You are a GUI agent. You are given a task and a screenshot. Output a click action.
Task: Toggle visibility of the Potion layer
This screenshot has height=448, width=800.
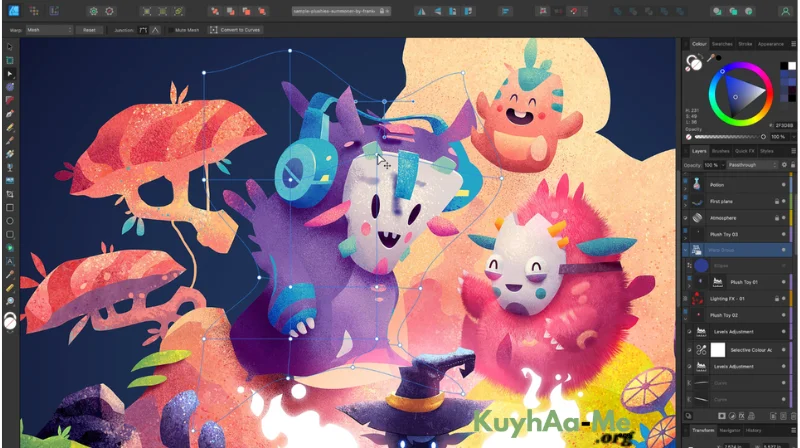(x=784, y=185)
